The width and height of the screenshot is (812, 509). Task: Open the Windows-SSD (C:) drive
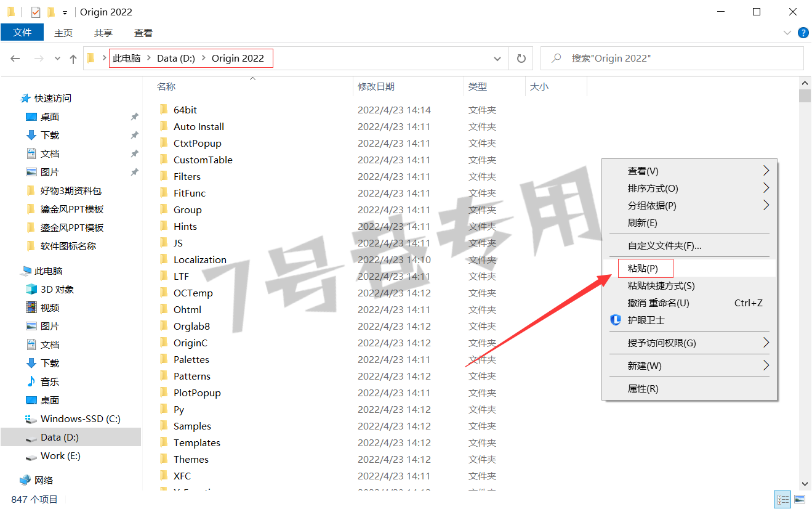tap(81, 418)
